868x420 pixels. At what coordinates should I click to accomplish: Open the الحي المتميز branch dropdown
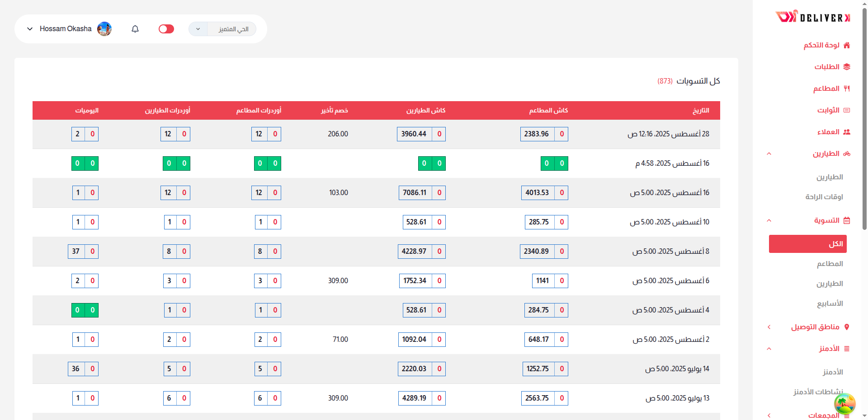pos(222,29)
